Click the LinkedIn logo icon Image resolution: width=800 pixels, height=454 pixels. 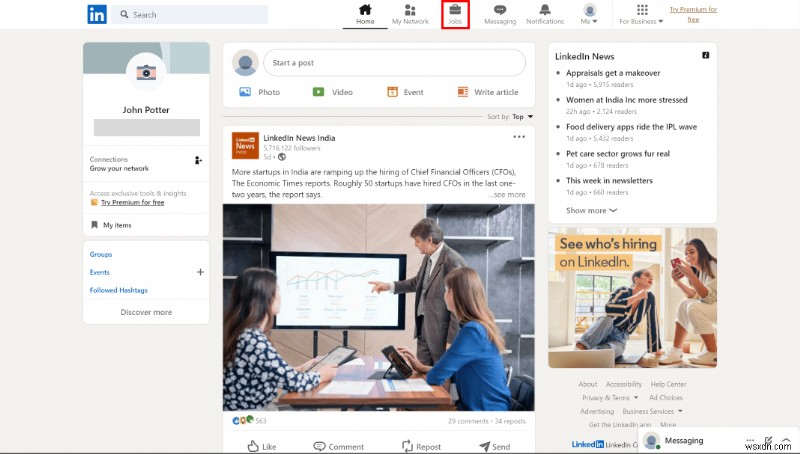[96, 14]
